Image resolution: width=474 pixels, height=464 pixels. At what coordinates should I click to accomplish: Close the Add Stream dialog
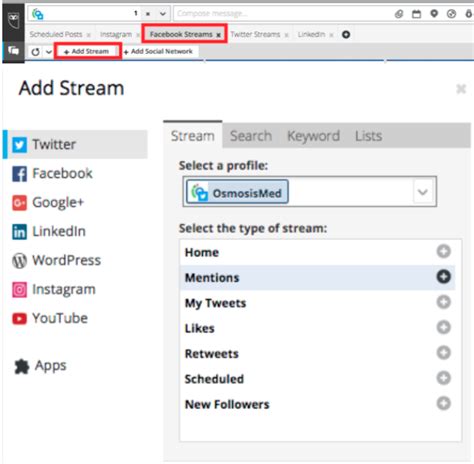461,89
